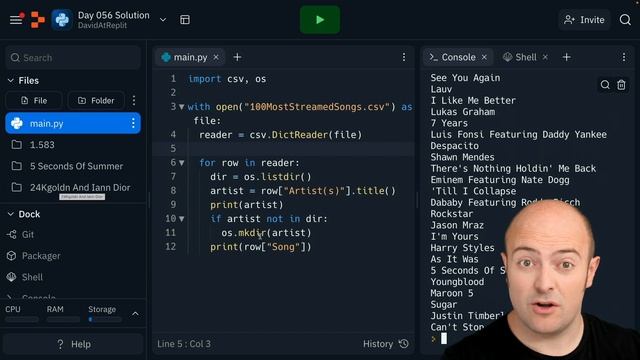This screenshot has height=360, width=640.
Task: Open the Files options three-dot menu
Action: click(134, 100)
